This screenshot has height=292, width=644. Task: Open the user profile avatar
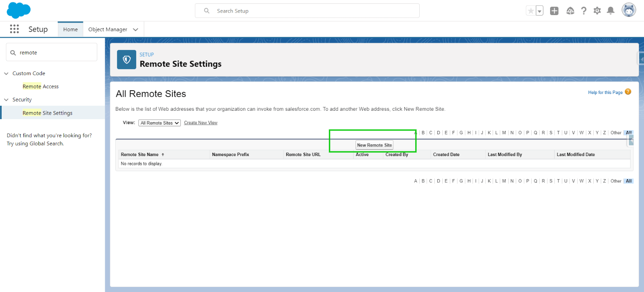coord(628,10)
